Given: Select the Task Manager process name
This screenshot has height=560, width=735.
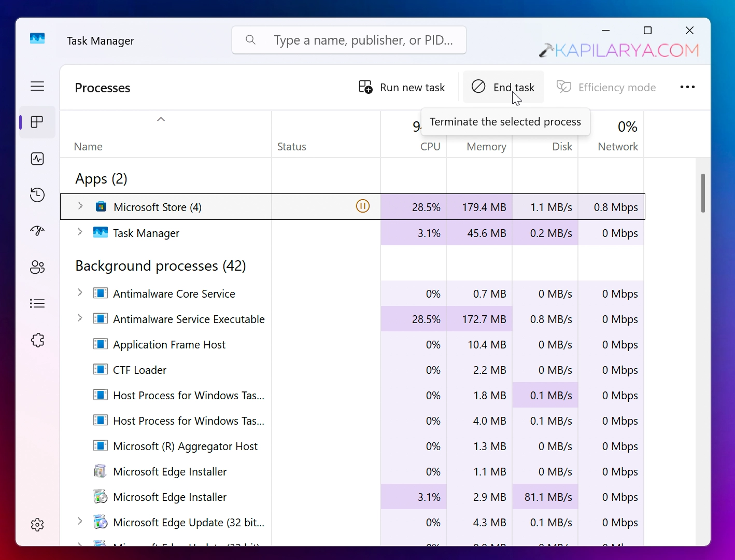Looking at the screenshot, I should click(146, 233).
